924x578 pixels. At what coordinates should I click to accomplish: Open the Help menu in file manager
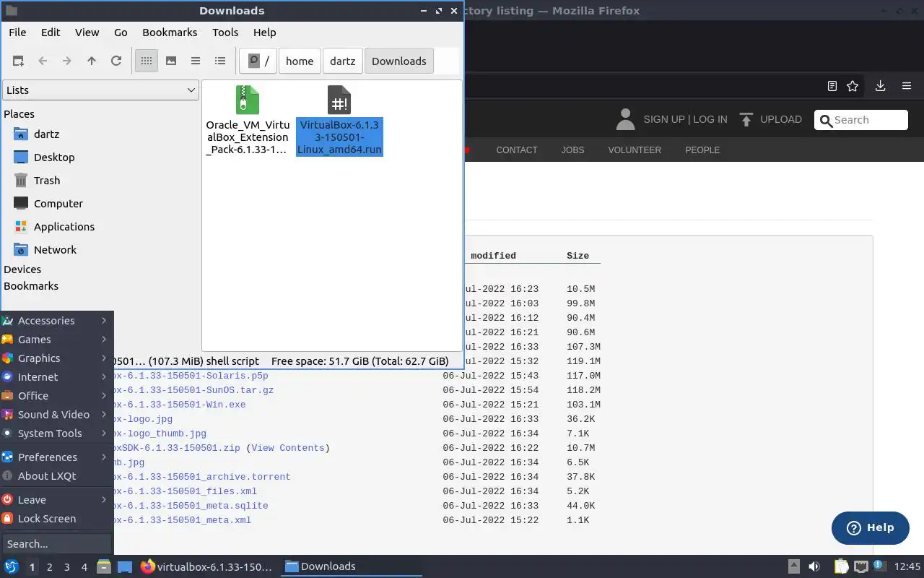pos(265,33)
